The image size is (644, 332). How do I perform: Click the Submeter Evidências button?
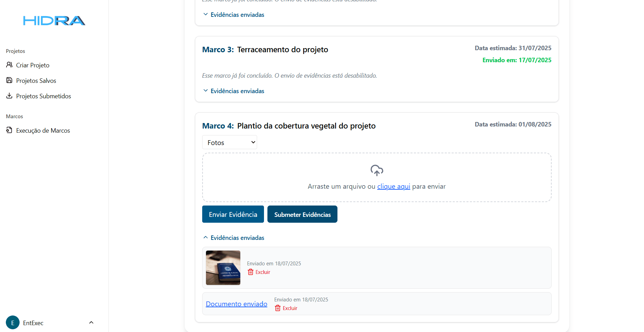(x=302, y=214)
